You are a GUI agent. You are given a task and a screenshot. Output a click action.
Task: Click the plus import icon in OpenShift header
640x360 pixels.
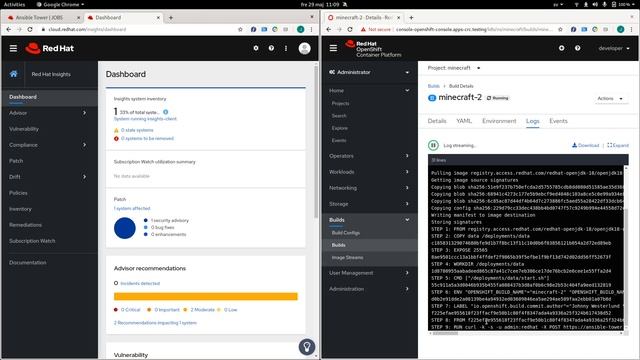coord(562,48)
